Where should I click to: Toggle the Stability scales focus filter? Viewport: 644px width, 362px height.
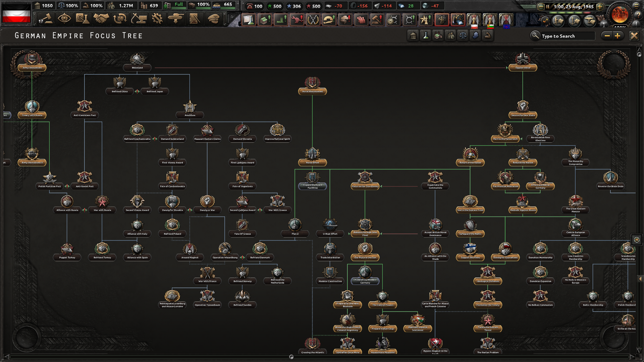click(463, 36)
